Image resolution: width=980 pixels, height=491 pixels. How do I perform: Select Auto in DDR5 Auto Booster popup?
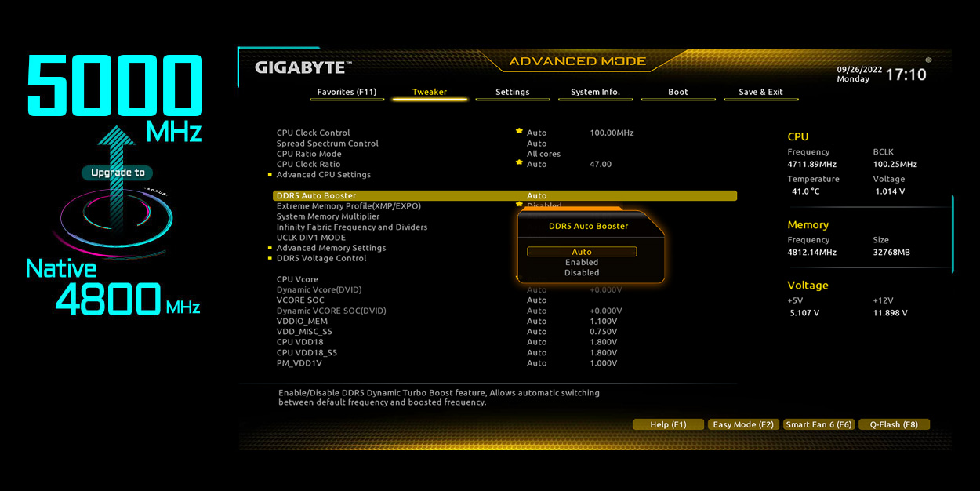tap(582, 252)
